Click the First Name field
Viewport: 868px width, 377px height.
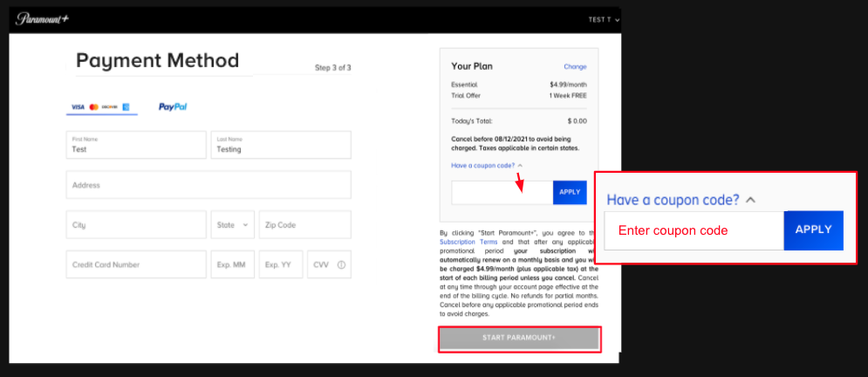[x=136, y=145]
